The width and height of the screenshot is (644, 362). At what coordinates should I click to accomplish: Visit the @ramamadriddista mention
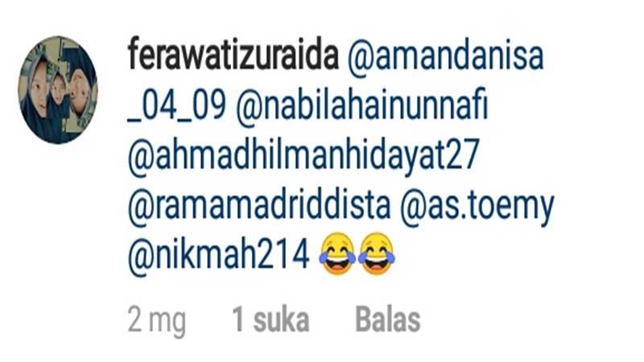(259, 206)
